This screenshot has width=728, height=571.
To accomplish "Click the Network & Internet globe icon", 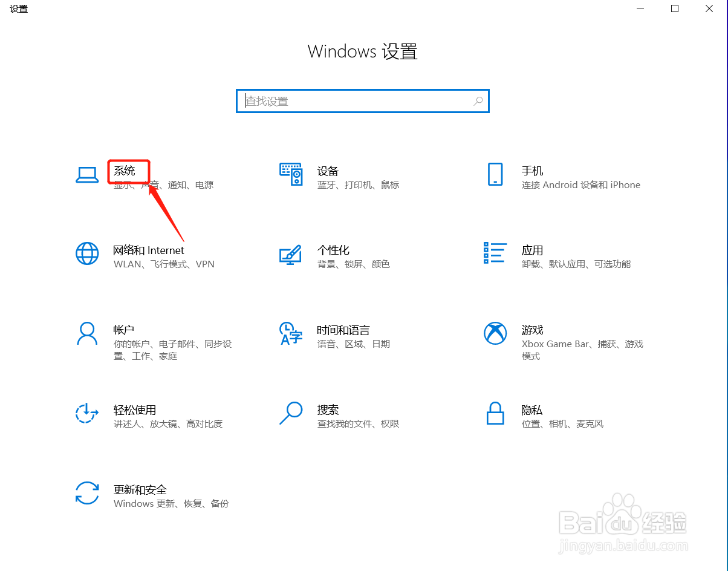I will tap(88, 254).
